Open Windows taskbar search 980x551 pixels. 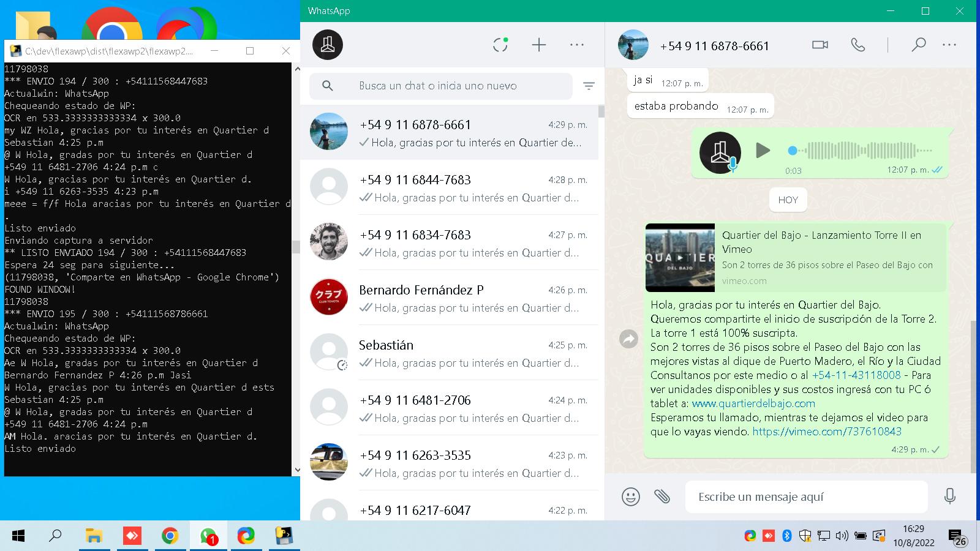click(x=56, y=536)
